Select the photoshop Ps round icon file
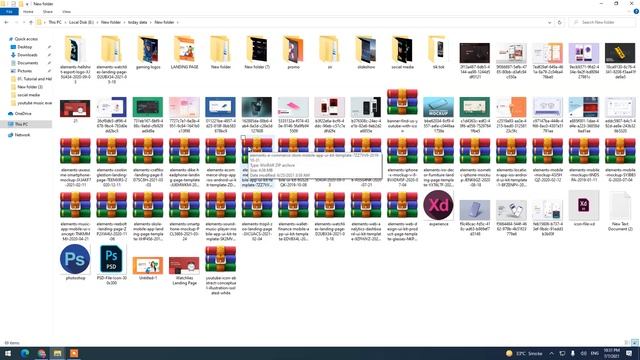 75,261
